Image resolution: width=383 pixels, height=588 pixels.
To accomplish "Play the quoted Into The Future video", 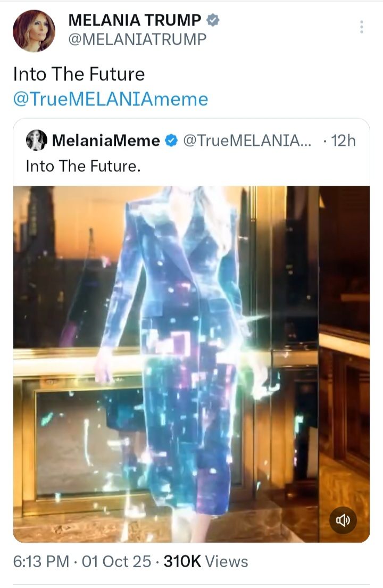I will click(191, 364).
